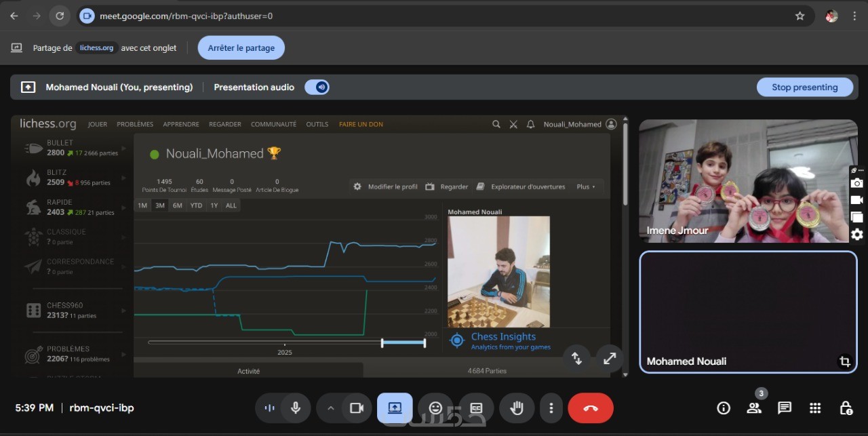Image resolution: width=868 pixels, height=436 pixels.
Task: Expand the presentation to full screen
Action: (610, 358)
